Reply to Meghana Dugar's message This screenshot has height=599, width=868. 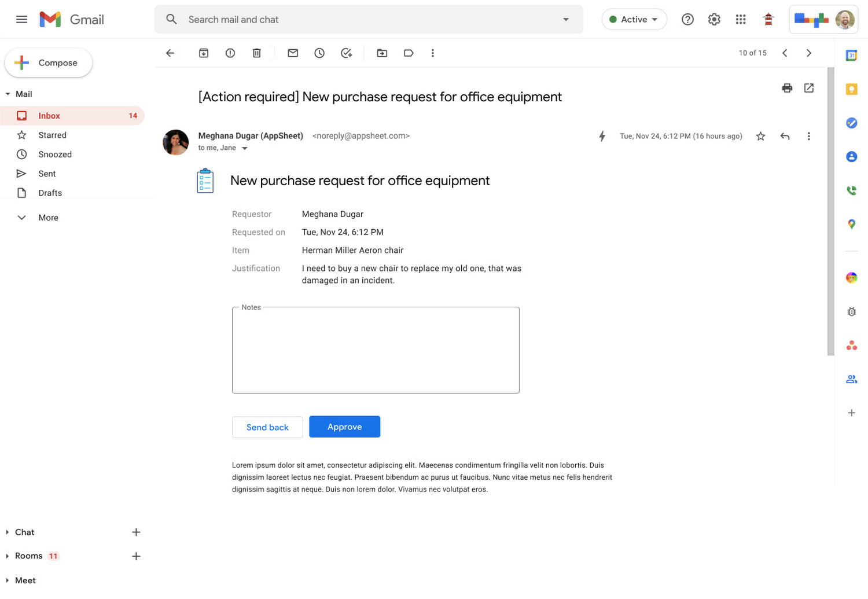pyautogui.click(x=785, y=136)
